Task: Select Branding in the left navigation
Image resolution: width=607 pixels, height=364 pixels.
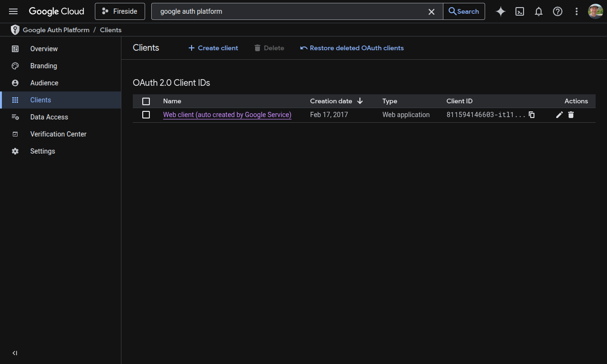Action: click(44, 66)
